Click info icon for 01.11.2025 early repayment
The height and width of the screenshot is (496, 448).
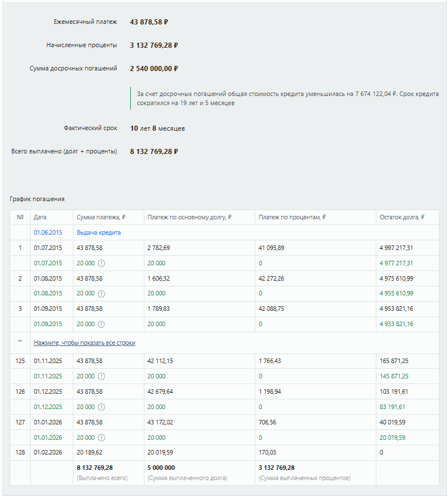pyautogui.click(x=101, y=377)
